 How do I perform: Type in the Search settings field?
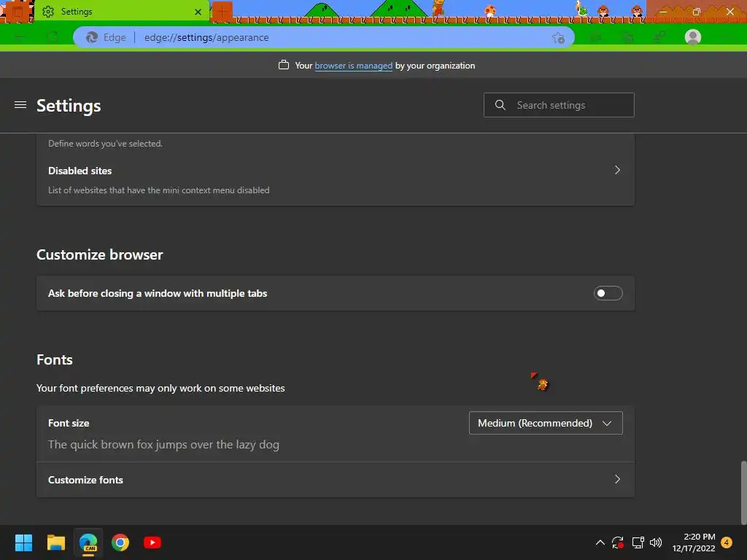click(x=559, y=105)
